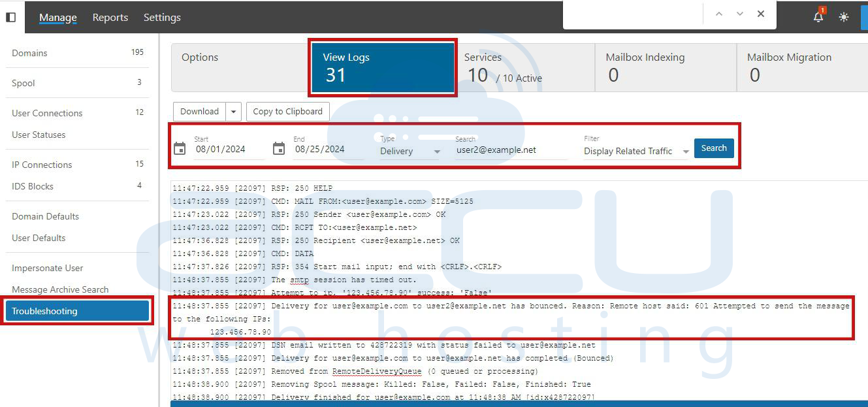The width and height of the screenshot is (868, 407).
Task: Open the Settings menu
Action: [x=162, y=18]
